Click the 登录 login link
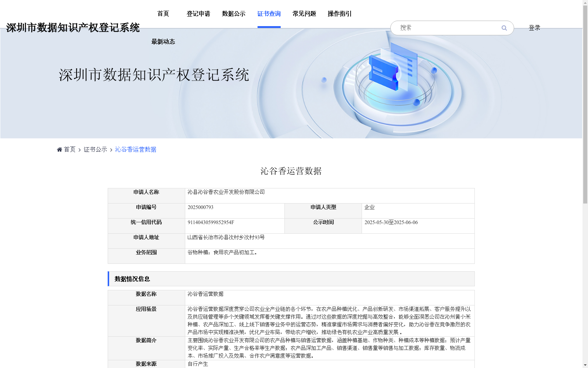The image size is (588, 368). tap(534, 28)
